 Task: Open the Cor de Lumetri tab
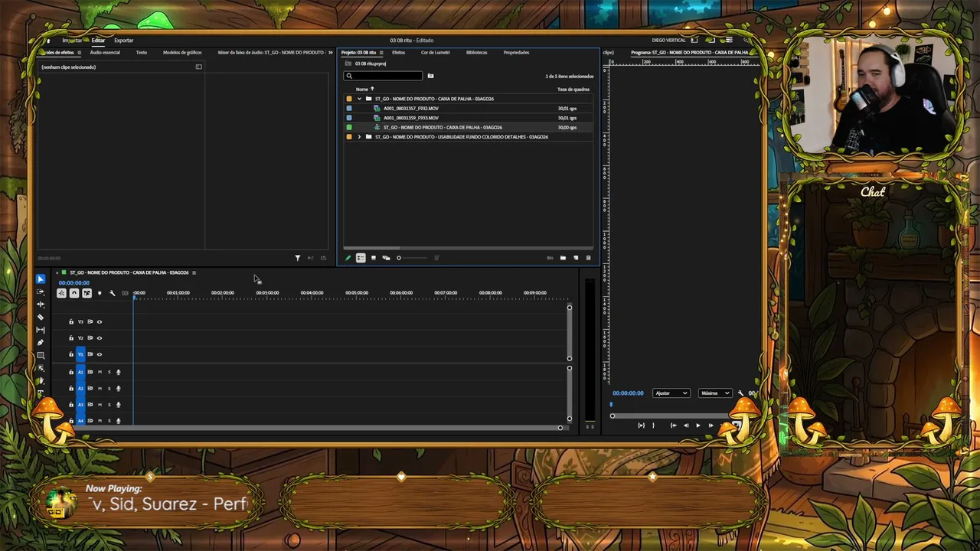(436, 53)
